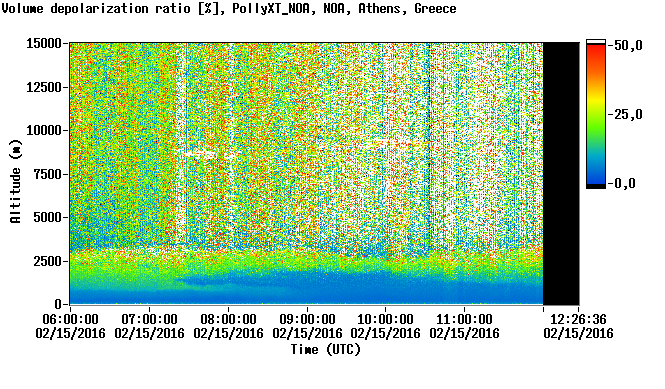Click the 7500 altitude axis label
The height and width of the screenshot is (389, 665).
(x=47, y=174)
